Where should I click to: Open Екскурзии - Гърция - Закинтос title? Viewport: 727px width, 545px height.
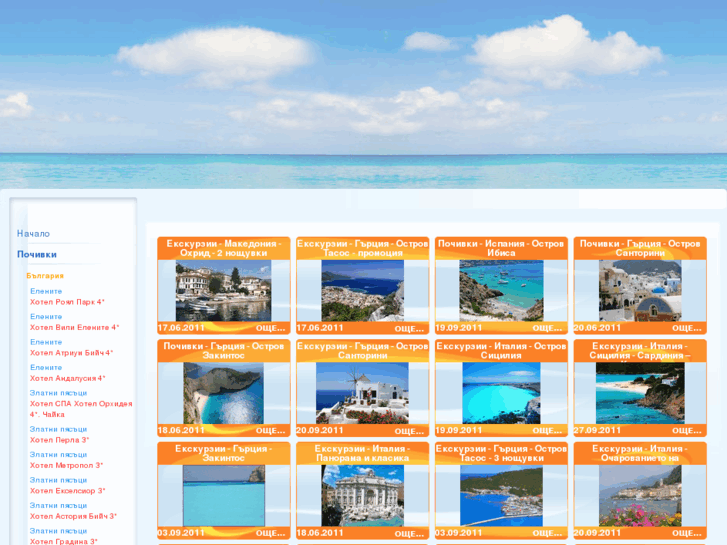(x=223, y=453)
